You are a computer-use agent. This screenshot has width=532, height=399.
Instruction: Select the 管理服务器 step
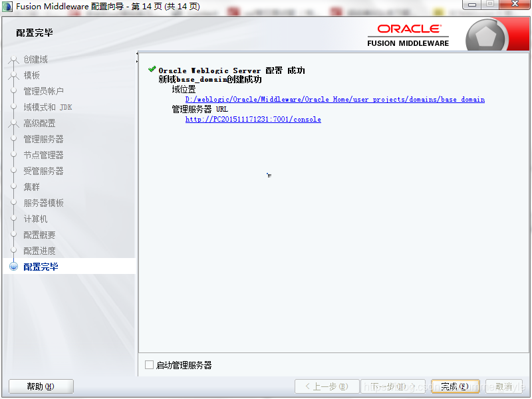coord(43,139)
